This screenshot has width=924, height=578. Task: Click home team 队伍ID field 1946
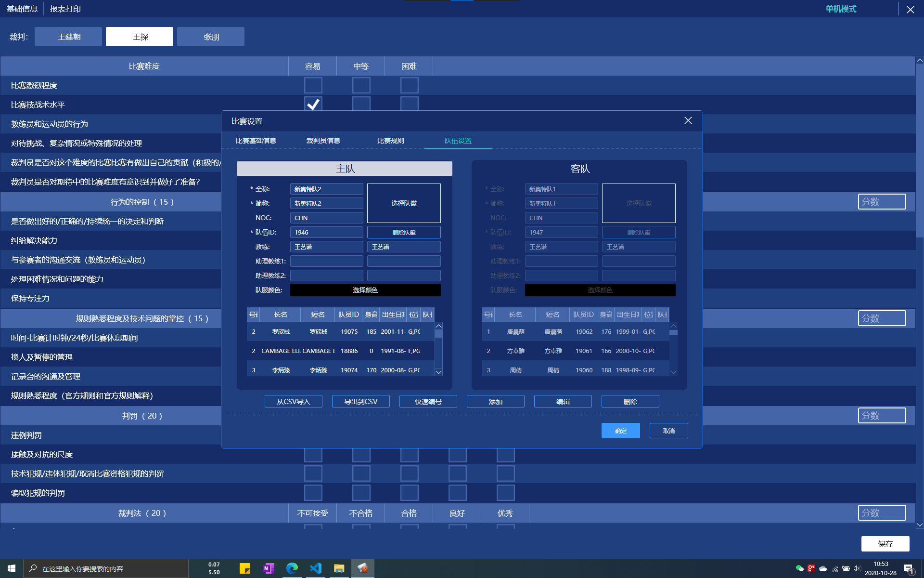(327, 232)
